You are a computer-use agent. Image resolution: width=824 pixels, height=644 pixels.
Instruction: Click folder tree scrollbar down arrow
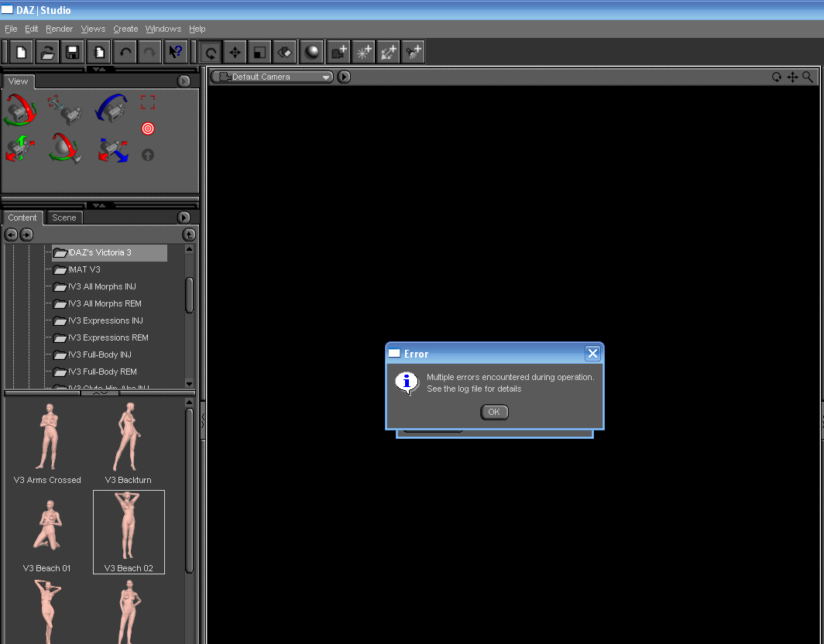pos(189,384)
